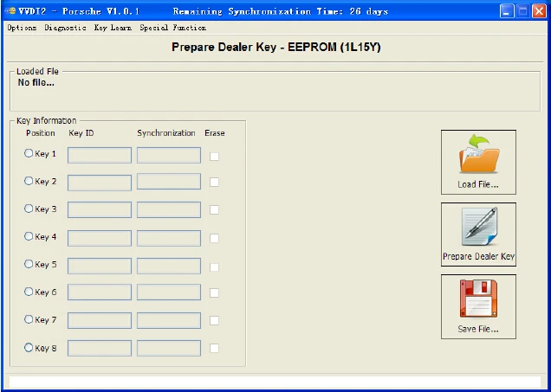The image size is (551, 392).
Task: Click the Synchronization field for Key 6
Action: tap(169, 292)
